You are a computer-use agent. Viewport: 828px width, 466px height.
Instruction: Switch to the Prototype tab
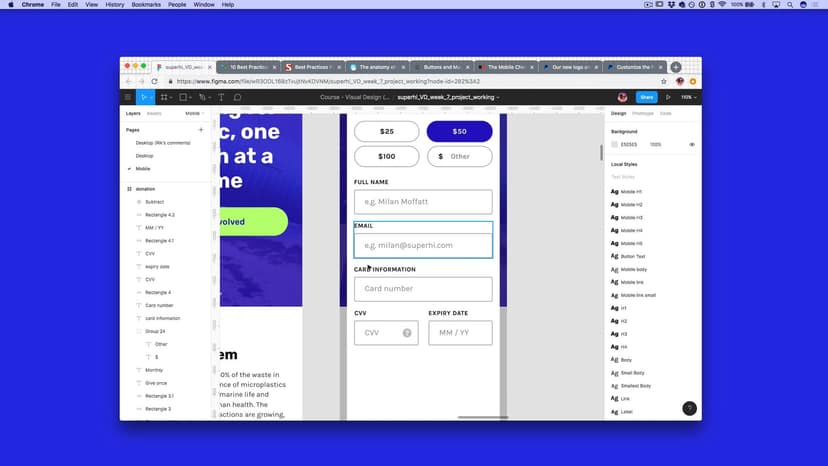pos(642,113)
